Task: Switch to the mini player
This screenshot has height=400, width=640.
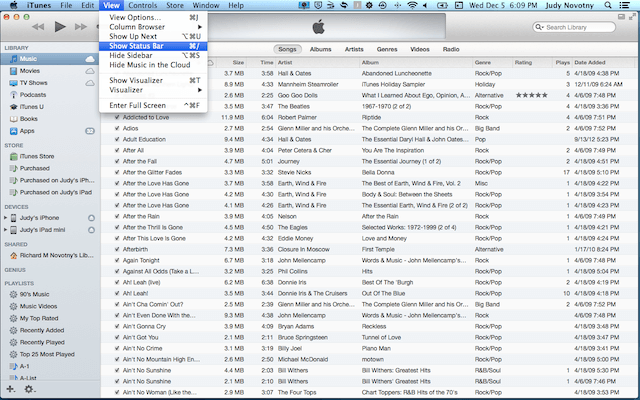Action: (621, 17)
